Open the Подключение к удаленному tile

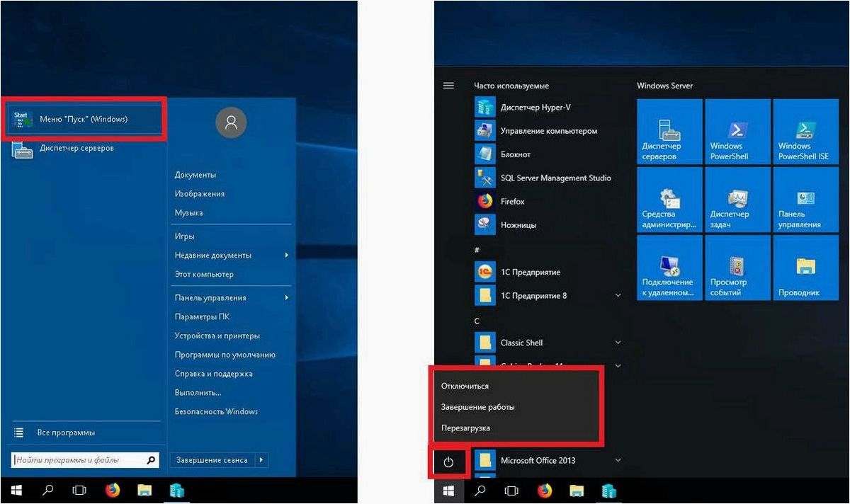pos(669,268)
